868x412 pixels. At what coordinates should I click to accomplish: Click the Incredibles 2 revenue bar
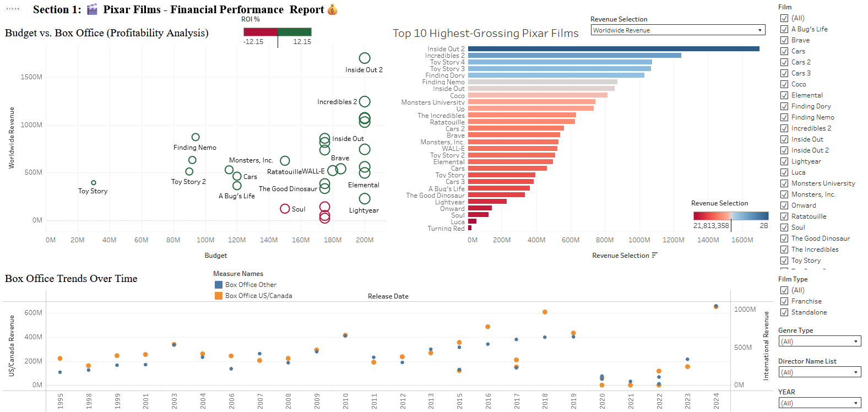pos(574,56)
